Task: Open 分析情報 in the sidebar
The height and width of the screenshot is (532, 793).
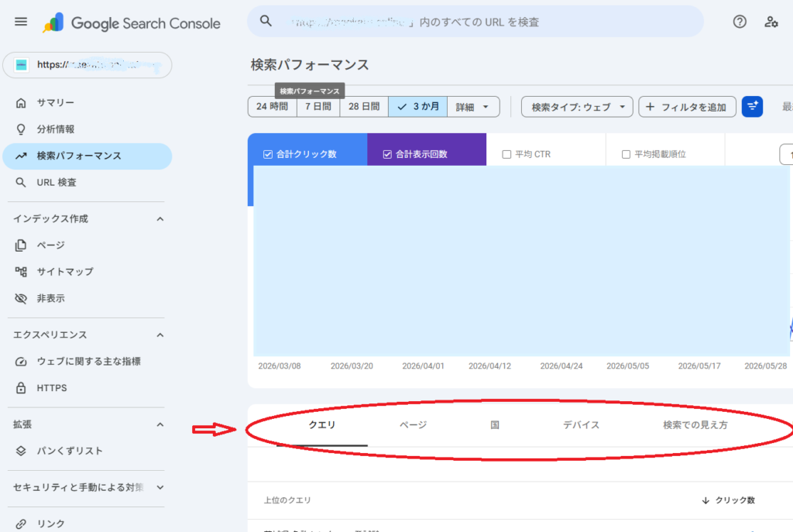Action: [x=88, y=129]
